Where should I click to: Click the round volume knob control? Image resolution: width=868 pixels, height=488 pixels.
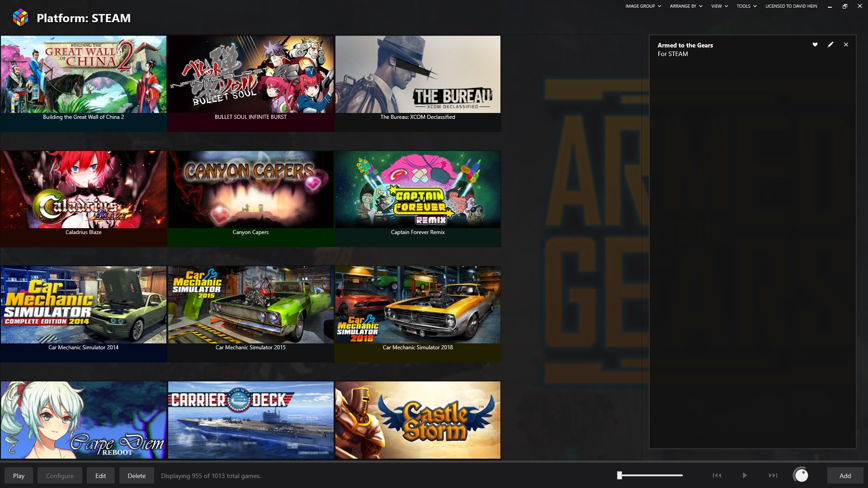click(801, 475)
